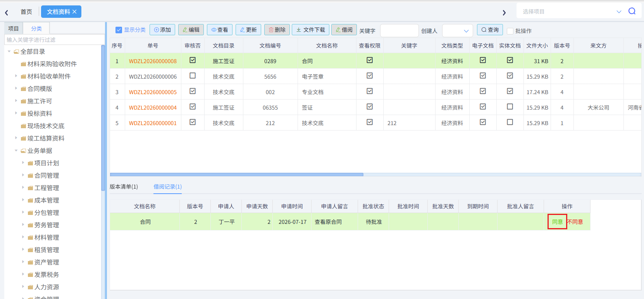The height and width of the screenshot is (299, 644).
Task: Click the 添加 toolbar button
Action: [162, 30]
